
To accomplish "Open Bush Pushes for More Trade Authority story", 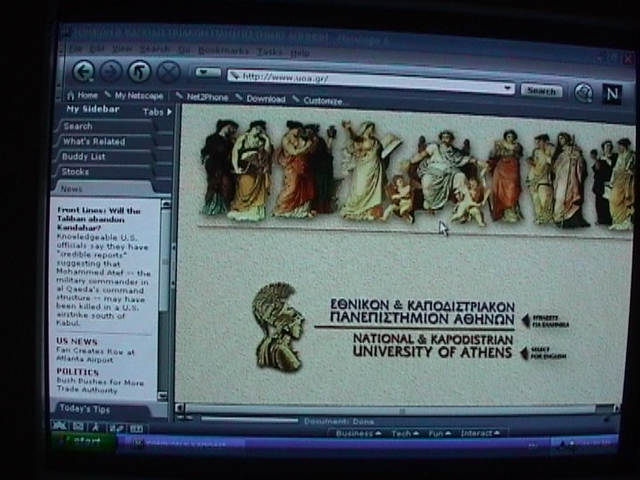I will pos(100,386).
